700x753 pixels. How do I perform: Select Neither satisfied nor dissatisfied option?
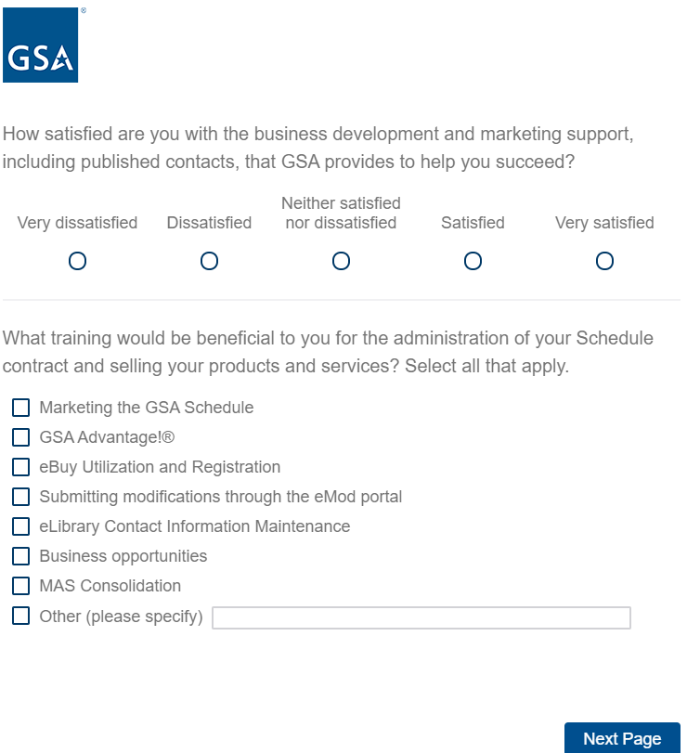pyautogui.click(x=342, y=261)
